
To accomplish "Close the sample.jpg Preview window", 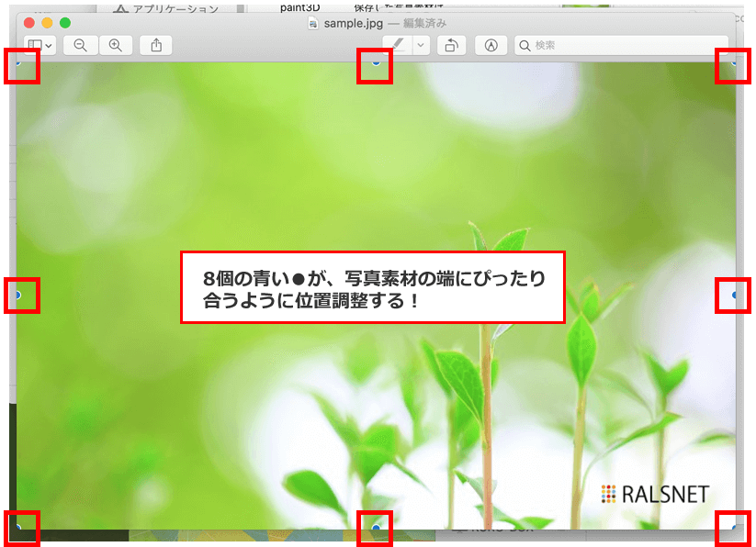I will [x=29, y=22].
